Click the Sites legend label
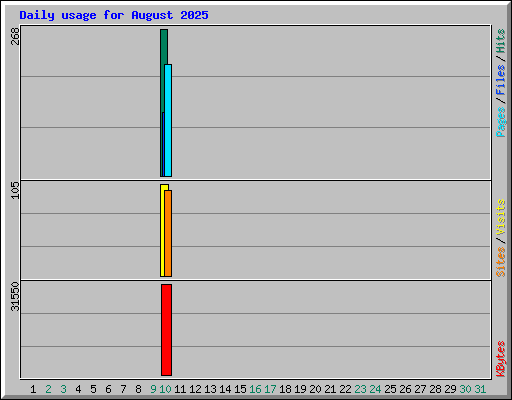This screenshot has height=400, width=512. [500, 262]
